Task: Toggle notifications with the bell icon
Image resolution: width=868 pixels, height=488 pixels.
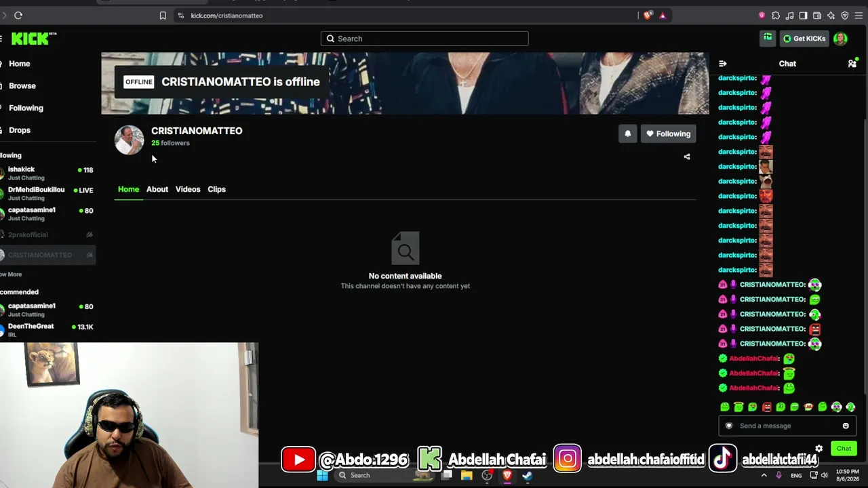Action: (628, 134)
